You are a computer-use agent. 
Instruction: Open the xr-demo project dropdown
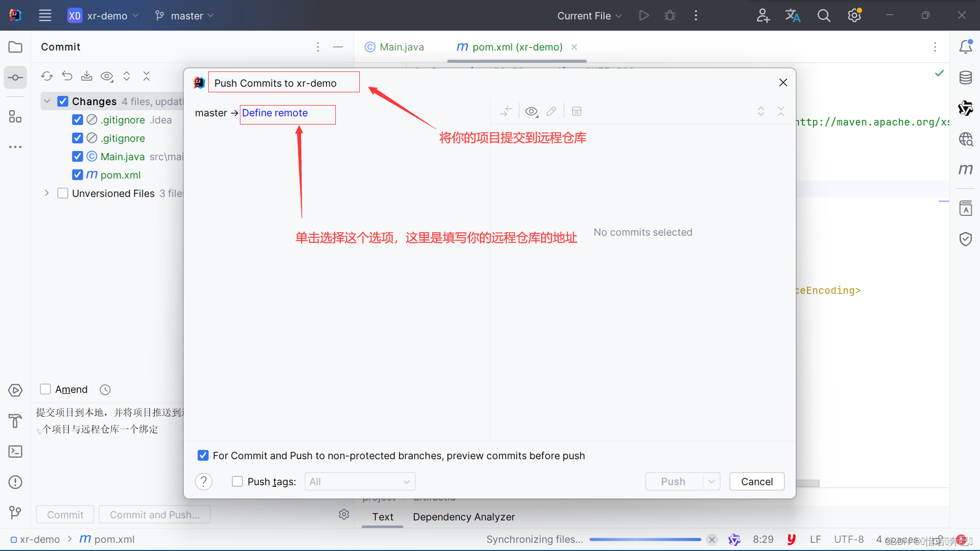click(104, 16)
